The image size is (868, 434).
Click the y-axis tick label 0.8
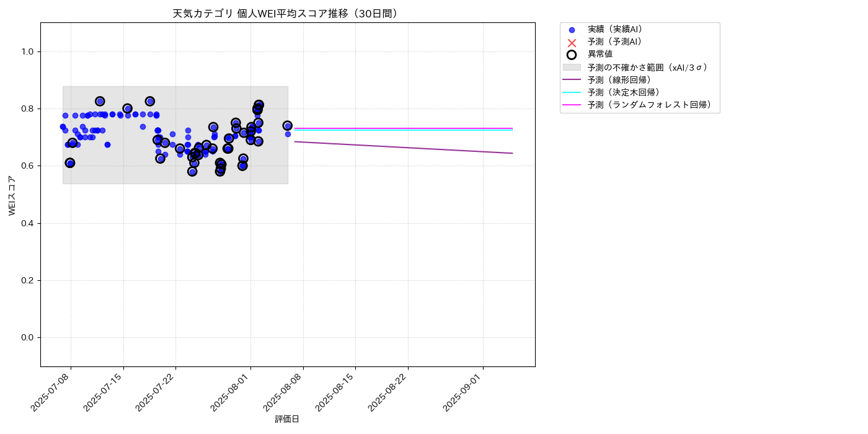tap(29, 108)
